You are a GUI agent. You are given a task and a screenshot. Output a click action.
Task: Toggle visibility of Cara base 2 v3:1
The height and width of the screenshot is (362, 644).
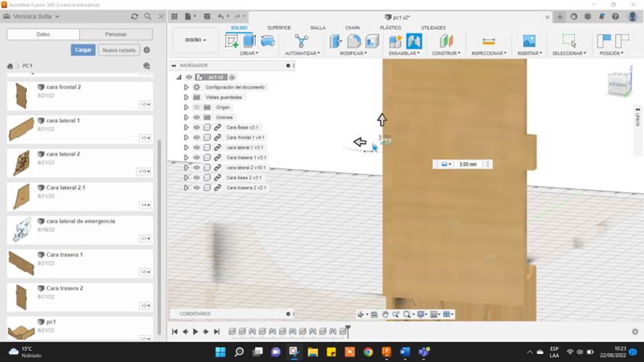(197, 177)
